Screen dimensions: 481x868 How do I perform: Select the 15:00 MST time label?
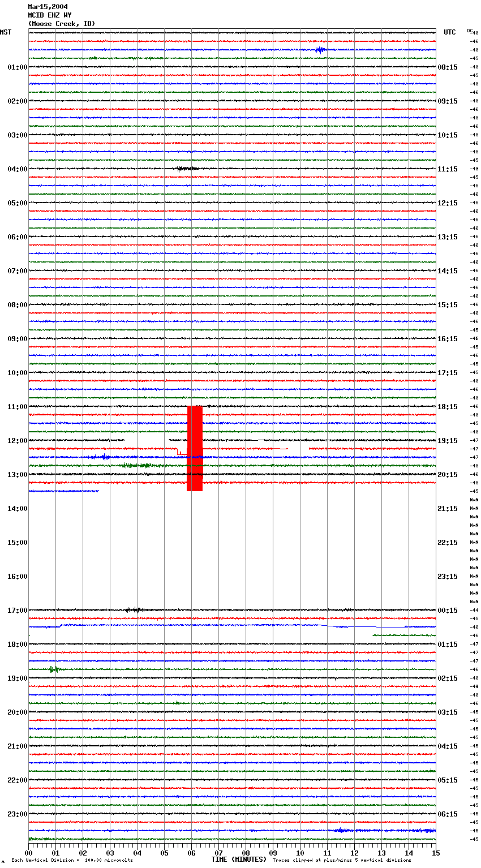(18, 543)
